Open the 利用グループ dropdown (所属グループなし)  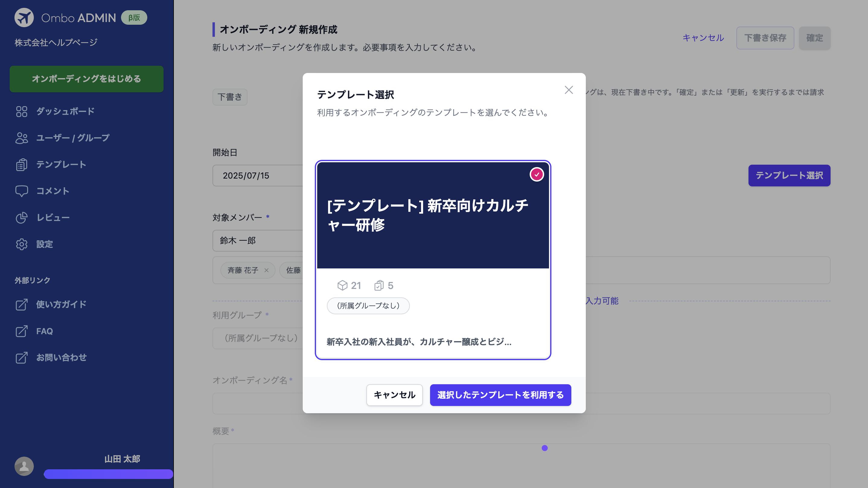258,338
